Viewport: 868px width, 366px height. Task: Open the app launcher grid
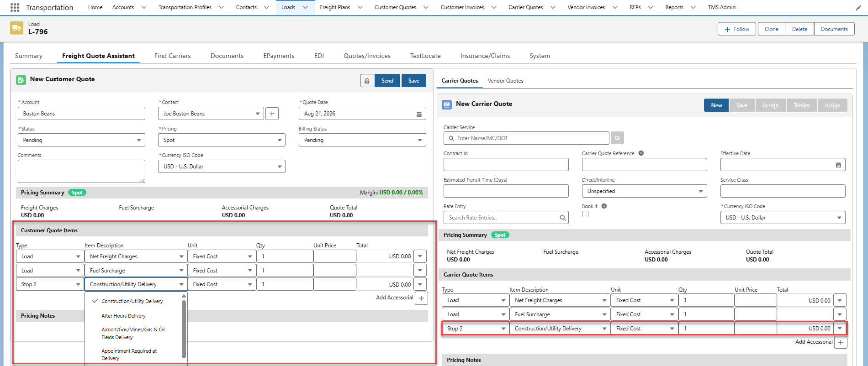[x=15, y=7]
